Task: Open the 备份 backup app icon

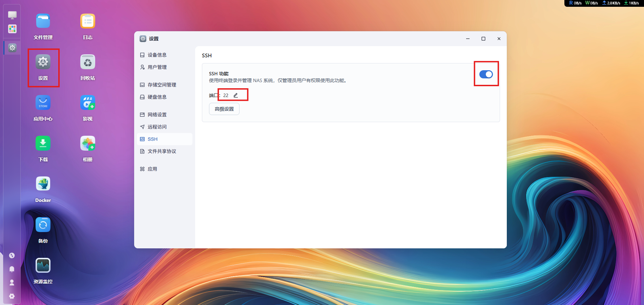Action: 43,225
